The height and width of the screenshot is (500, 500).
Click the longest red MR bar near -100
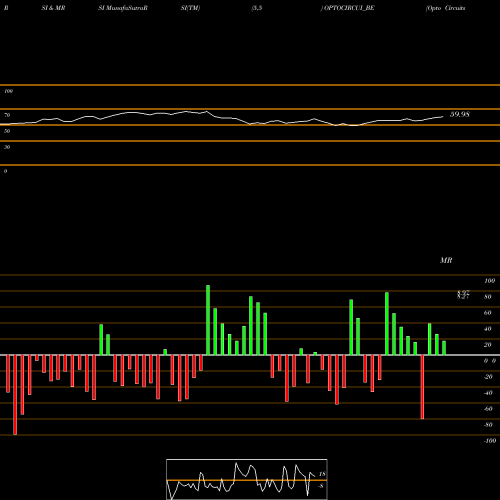(15, 395)
